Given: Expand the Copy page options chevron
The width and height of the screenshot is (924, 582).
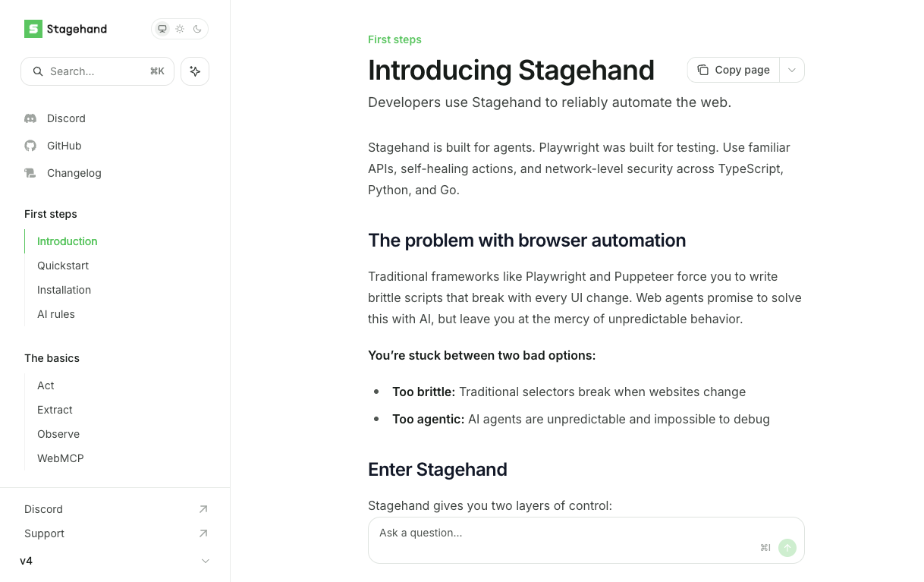Looking at the screenshot, I should pos(792,70).
